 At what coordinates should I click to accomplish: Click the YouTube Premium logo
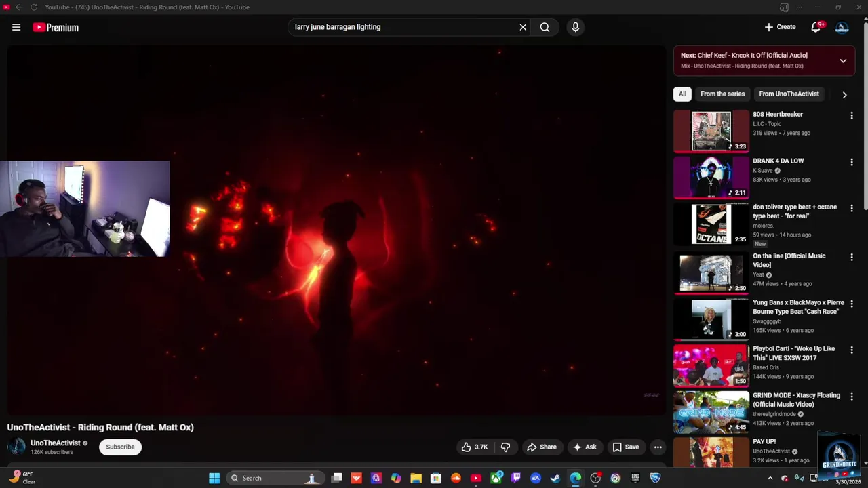(x=56, y=27)
